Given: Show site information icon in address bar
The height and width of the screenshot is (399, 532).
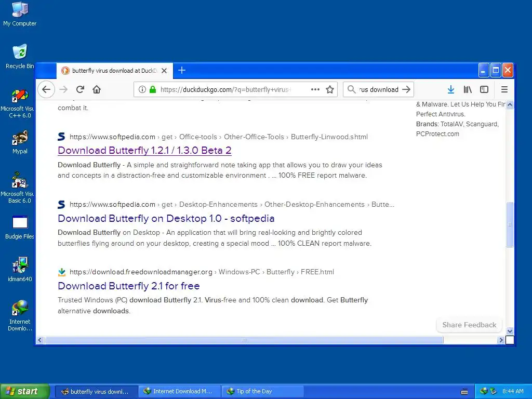Looking at the screenshot, I should pos(142,89).
